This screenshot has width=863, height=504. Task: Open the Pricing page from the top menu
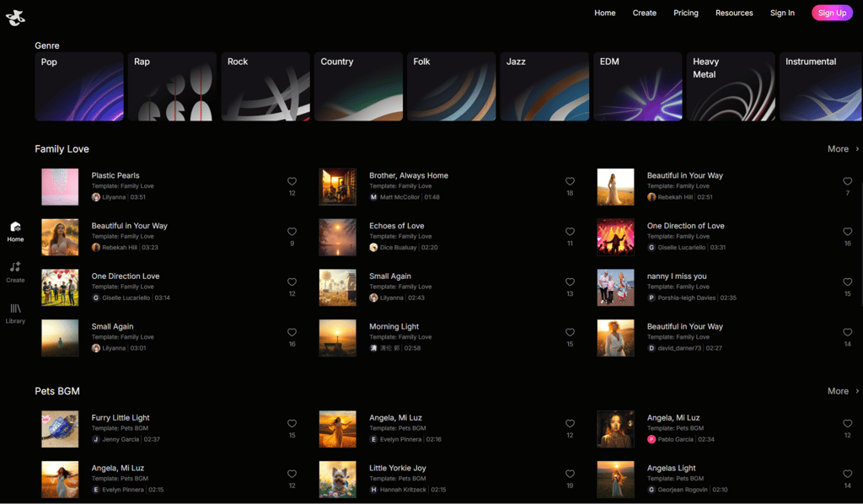coord(685,13)
